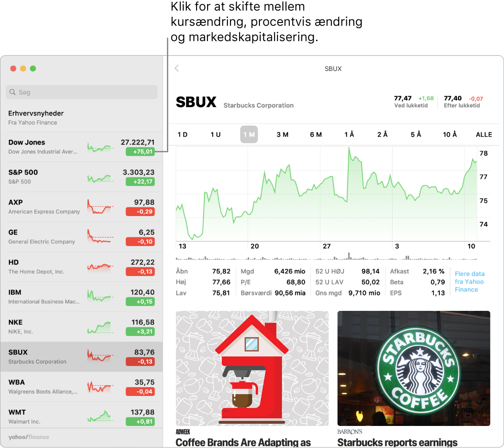Open the AXP sparkline chart
This screenshot has height=448, width=504.
point(100,207)
